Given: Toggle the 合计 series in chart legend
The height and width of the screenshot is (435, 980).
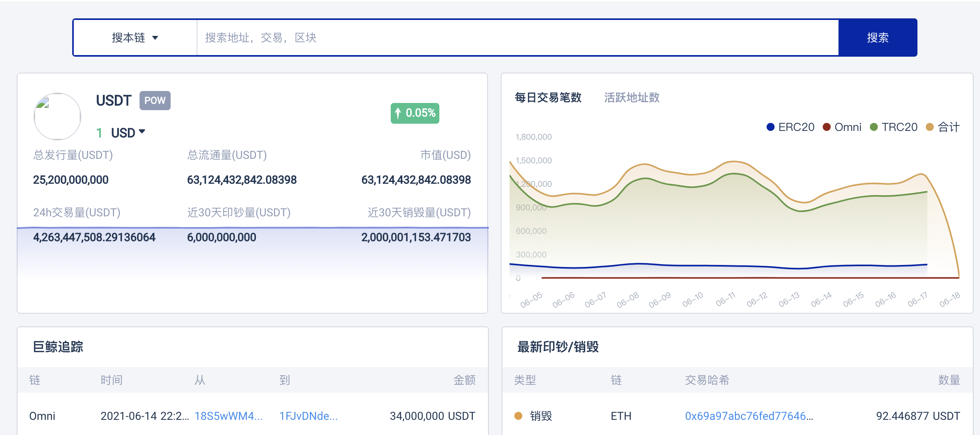Looking at the screenshot, I should [943, 127].
